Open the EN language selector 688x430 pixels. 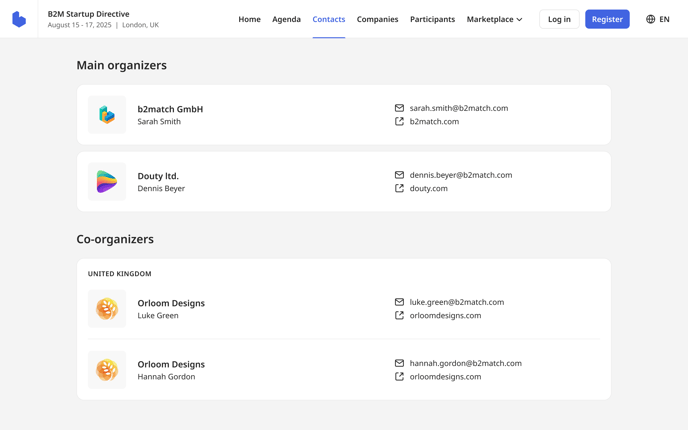(x=658, y=19)
